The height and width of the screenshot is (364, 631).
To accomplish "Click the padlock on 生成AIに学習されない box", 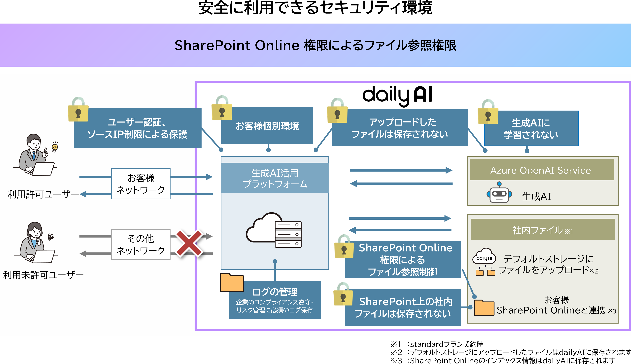I will [488, 112].
